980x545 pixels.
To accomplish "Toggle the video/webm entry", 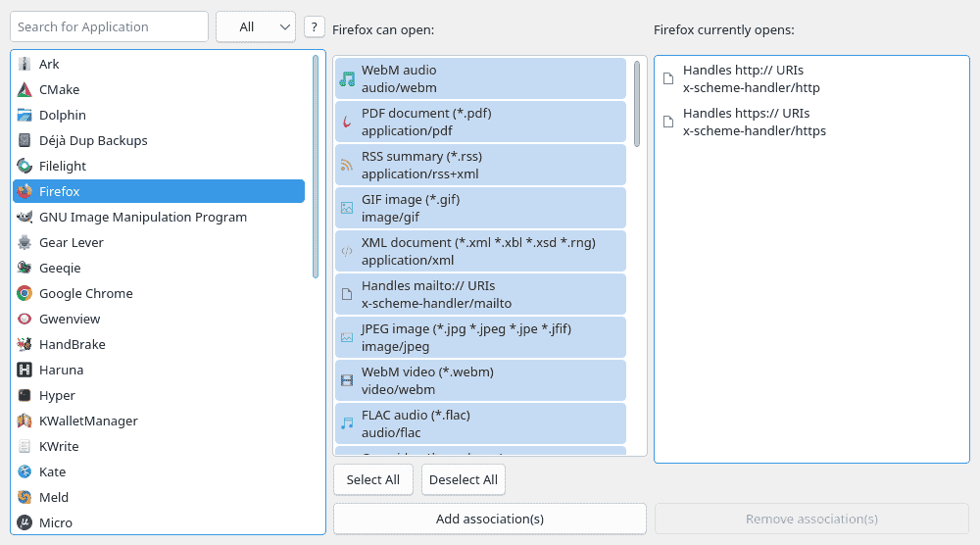I will point(480,380).
